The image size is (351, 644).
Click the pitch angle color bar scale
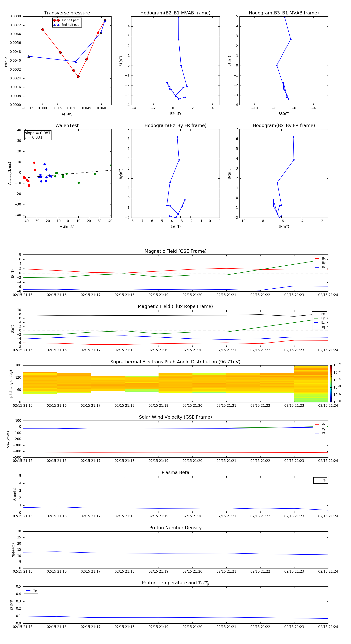(x=331, y=384)
